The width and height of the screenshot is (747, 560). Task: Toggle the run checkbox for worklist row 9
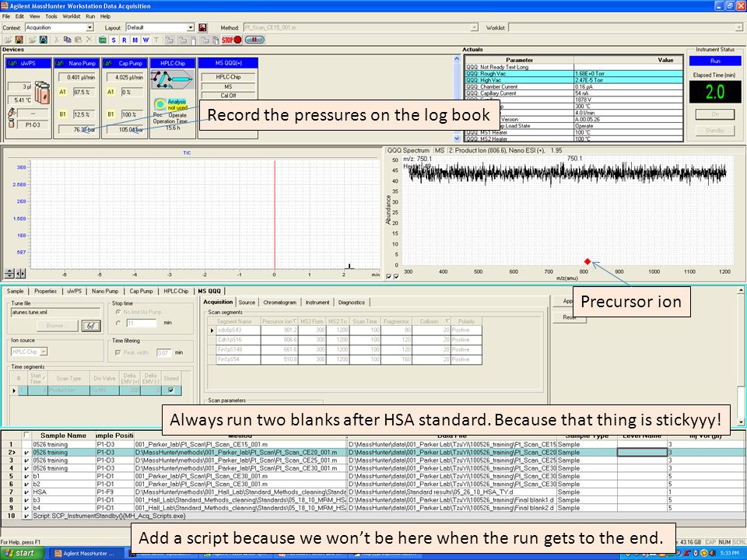26,508
